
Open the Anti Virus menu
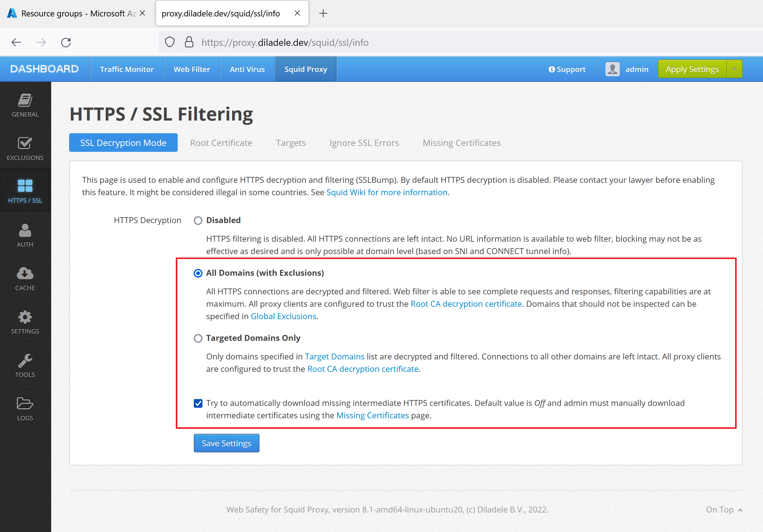247,69
